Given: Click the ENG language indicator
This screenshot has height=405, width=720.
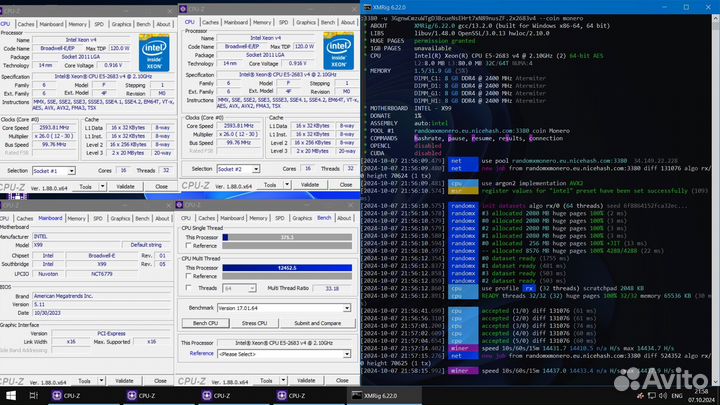Looking at the screenshot, I should 677,395.
